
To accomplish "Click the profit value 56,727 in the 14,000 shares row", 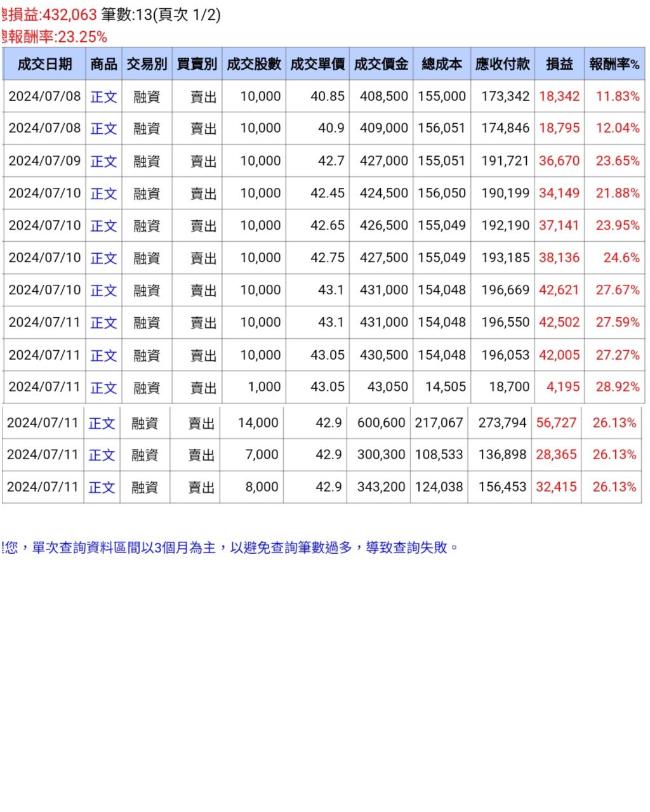I will tap(556, 422).
